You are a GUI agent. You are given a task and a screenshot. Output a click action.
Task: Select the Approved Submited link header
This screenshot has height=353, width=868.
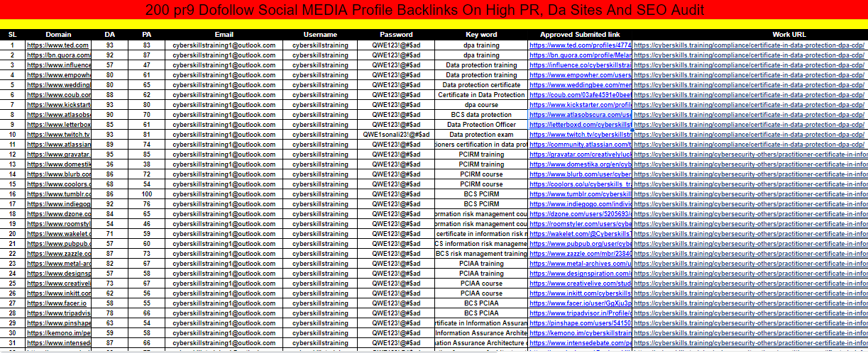click(581, 34)
